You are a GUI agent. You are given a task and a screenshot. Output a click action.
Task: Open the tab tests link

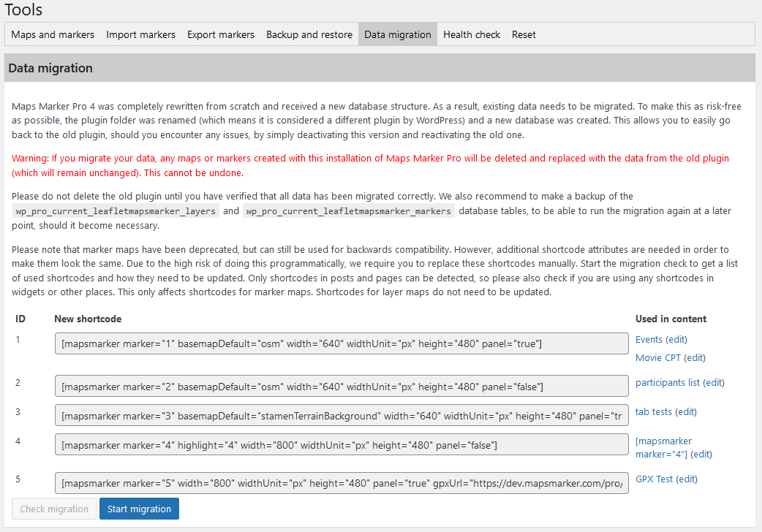(654, 411)
